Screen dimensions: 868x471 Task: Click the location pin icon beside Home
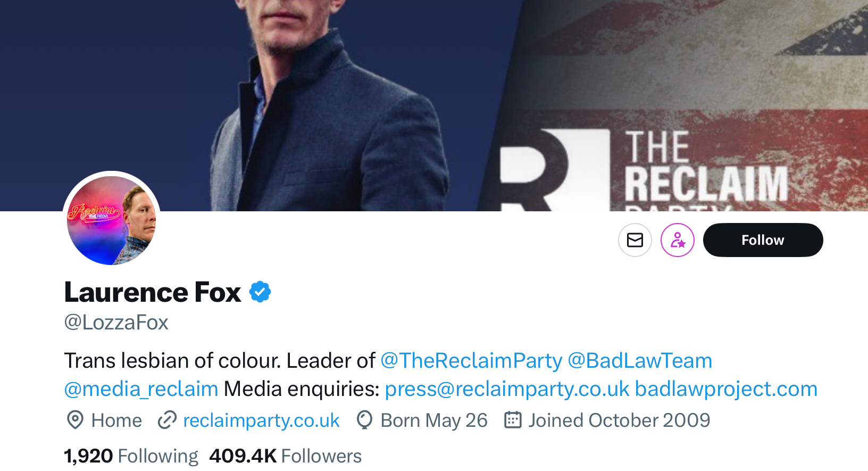point(75,420)
